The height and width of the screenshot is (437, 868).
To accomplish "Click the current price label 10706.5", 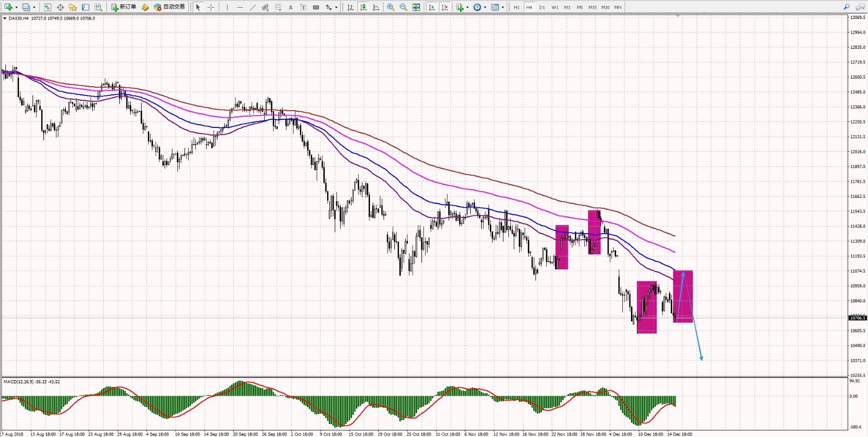I will [858, 318].
